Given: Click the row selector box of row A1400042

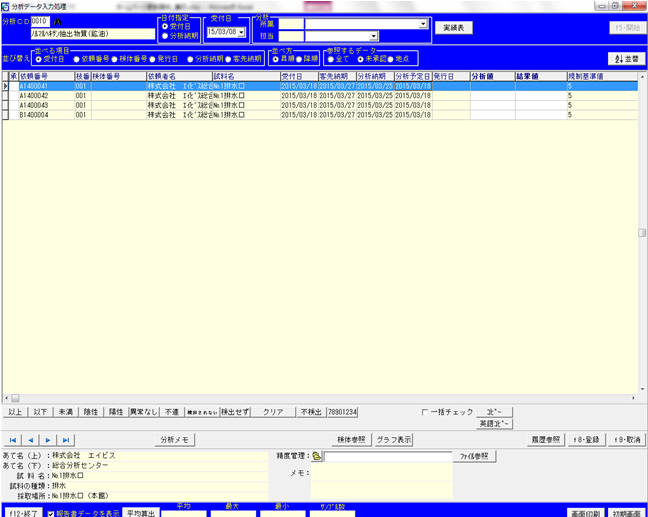Looking at the screenshot, I should [x=6, y=96].
